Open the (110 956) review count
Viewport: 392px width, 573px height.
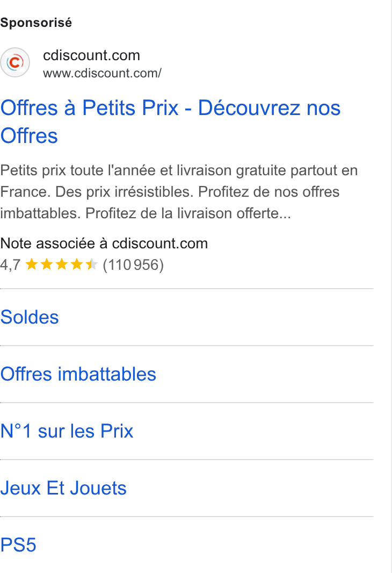click(133, 264)
